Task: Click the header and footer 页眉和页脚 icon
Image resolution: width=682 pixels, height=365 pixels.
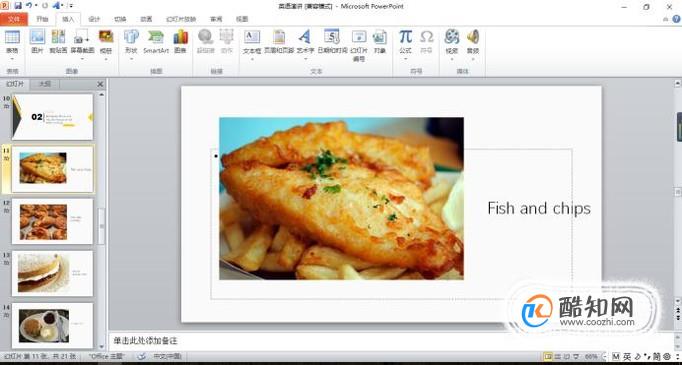Action: tap(279, 42)
